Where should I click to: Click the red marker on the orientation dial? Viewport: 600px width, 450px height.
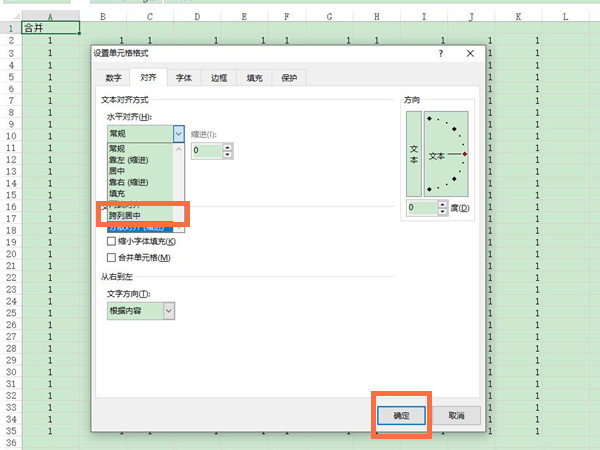pos(465,154)
